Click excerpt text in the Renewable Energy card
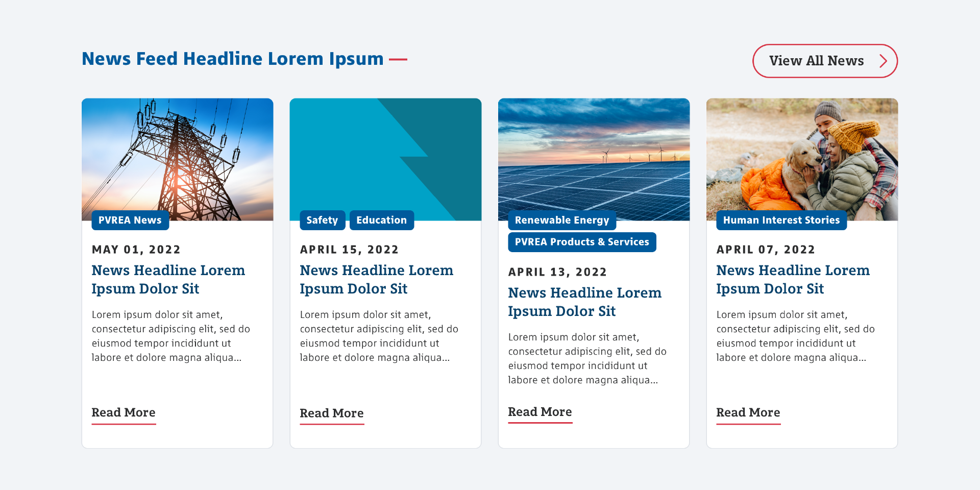This screenshot has height=490, width=980. click(587, 358)
